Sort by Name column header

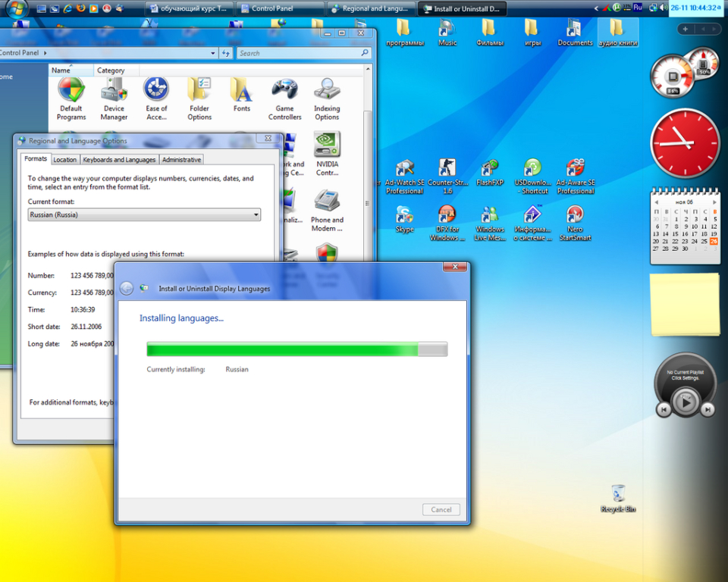pyautogui.click(x=71, y=70)
